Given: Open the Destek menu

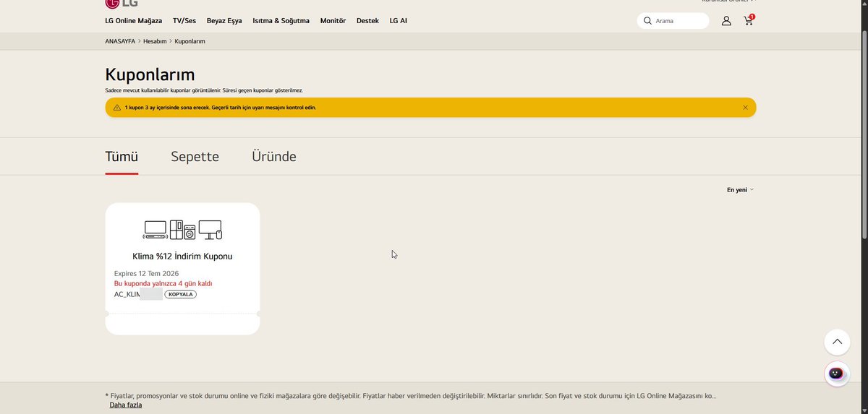Looking at the screenshot, I should coord(367,21).
